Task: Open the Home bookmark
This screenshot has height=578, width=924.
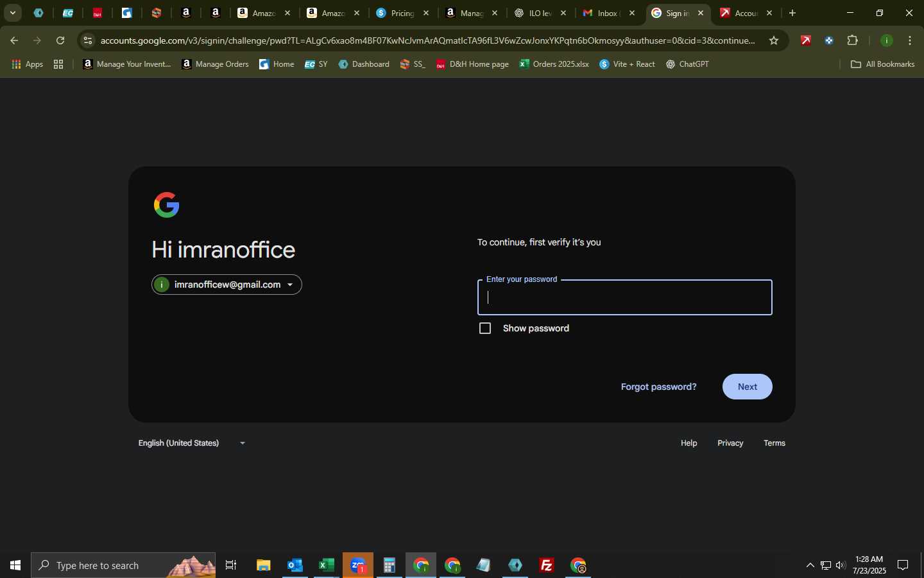Action: [277, 64]
